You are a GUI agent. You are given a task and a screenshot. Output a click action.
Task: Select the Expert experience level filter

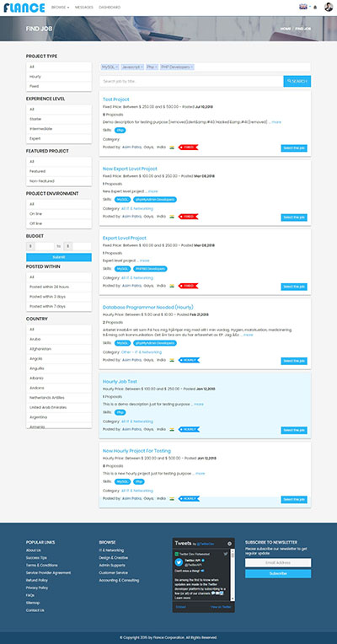[x=59, y=139]
